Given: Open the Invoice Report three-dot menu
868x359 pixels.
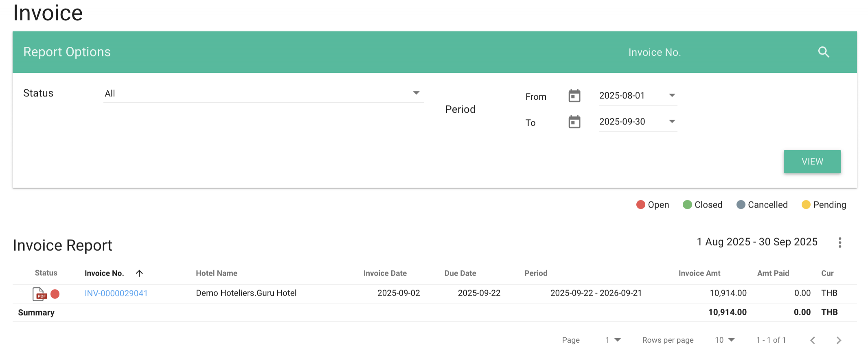Looking at the screenshot, I should tap(840, 243).
